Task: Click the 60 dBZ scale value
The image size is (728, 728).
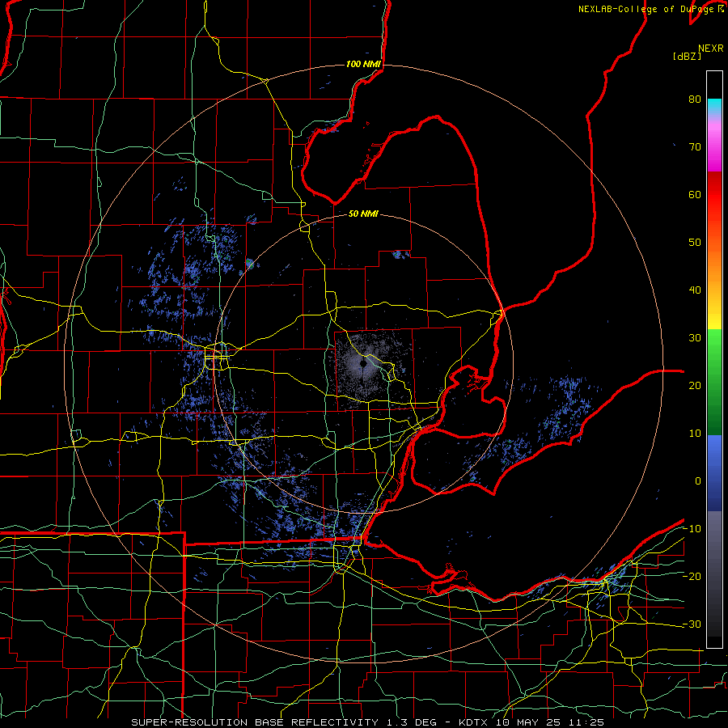Action: (695, 194)
